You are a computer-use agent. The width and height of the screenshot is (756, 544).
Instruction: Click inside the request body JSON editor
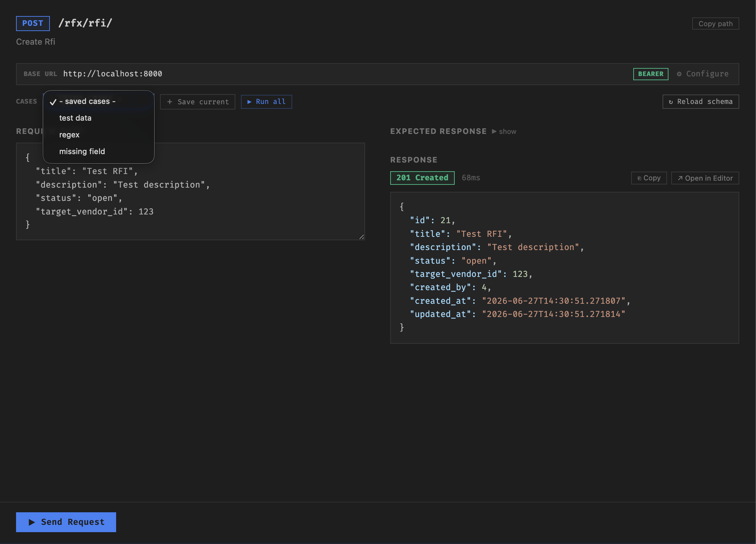pos(190,191)
